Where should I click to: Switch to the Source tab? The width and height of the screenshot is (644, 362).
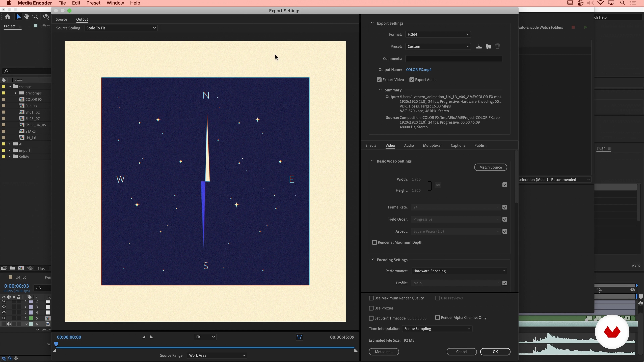click(61, 19)
